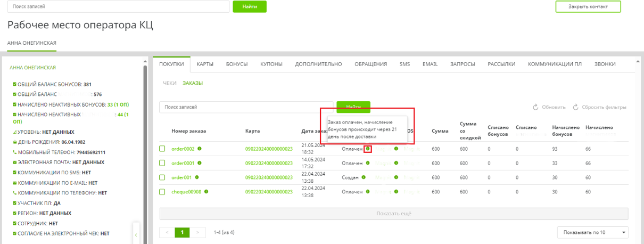Tick the cheque00908 row checkbox
644x244 pixels.
162,192
